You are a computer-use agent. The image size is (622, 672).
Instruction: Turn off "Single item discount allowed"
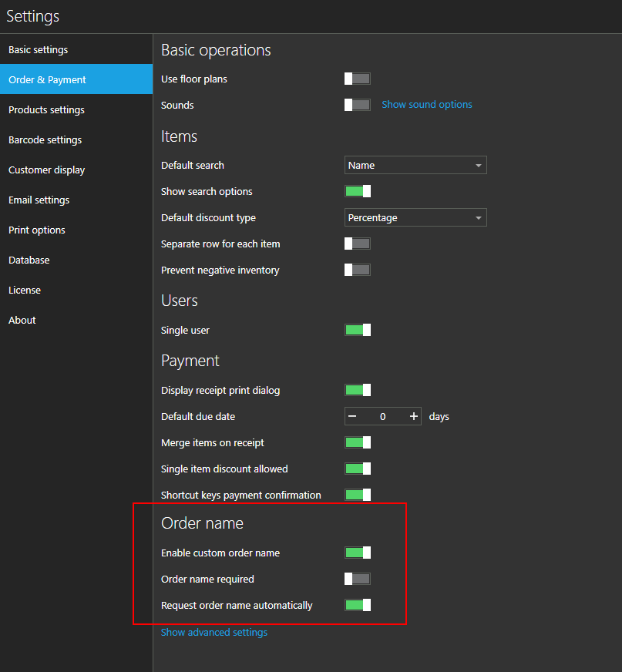(357, 468)
